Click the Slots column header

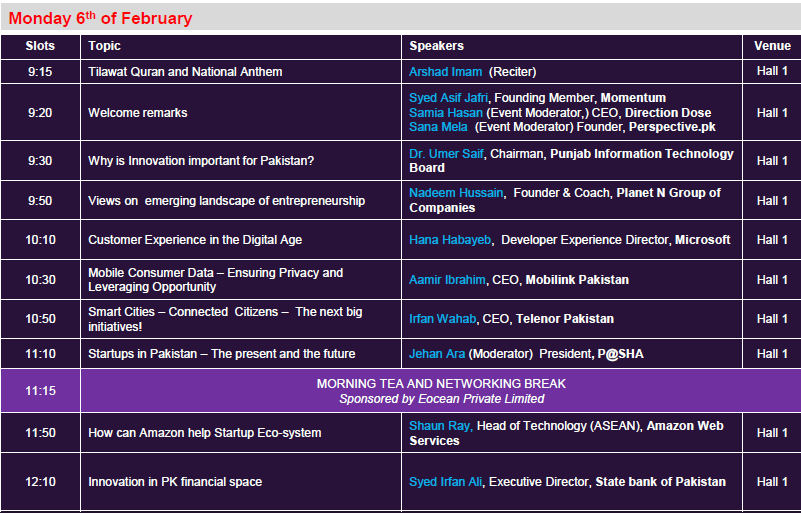point(40,46)
